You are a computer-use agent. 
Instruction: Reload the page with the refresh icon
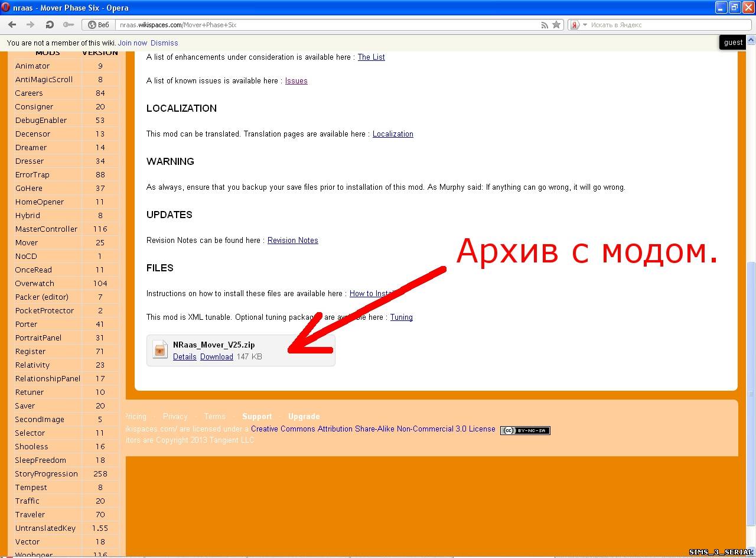50,25
